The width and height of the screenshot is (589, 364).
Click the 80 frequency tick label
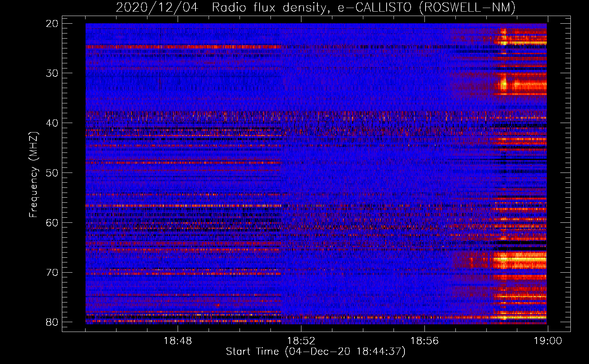click(x=52, y=322)
